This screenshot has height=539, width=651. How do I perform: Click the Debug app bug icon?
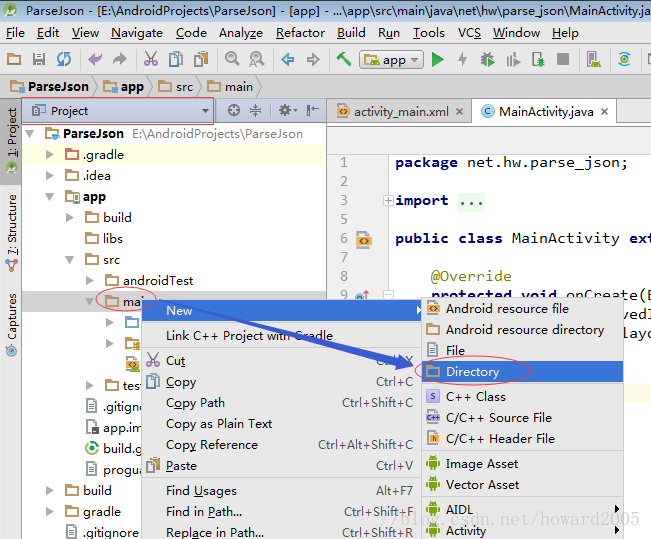[487, 59]
